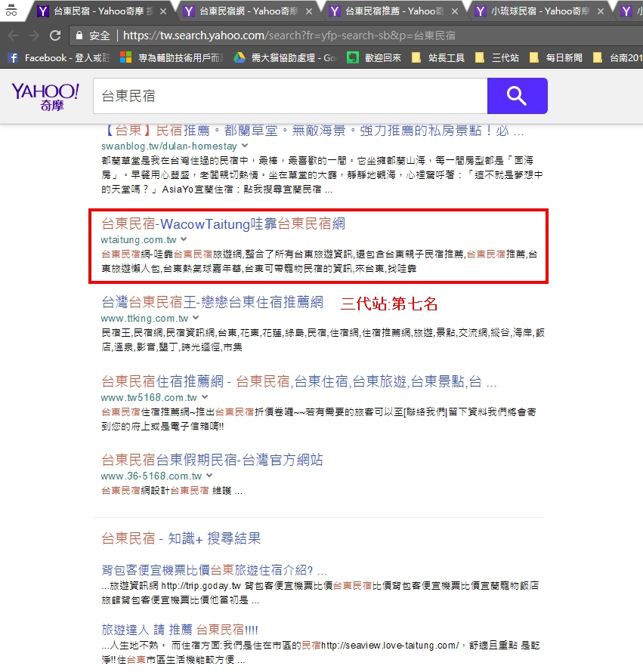Click the search box containing 台東民宿

(x=290, y=96)
